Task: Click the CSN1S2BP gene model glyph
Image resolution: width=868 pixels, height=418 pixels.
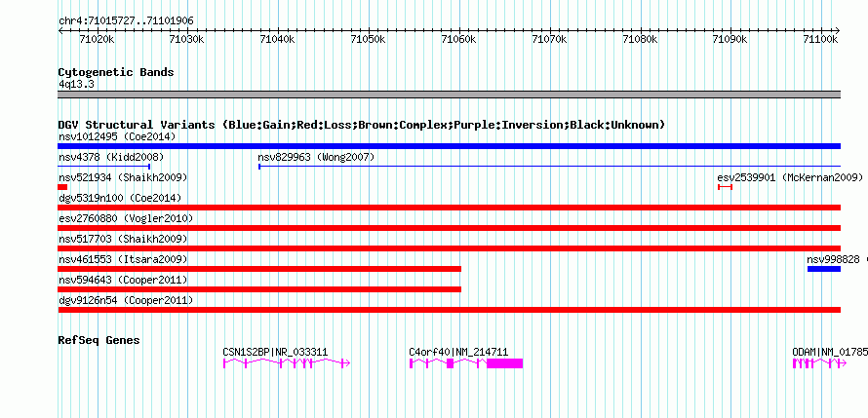Action: click(287, 362)
